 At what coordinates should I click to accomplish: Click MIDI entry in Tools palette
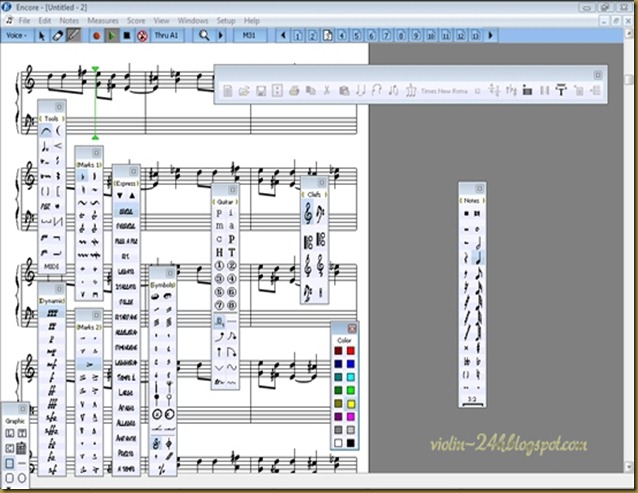[51, 267]
